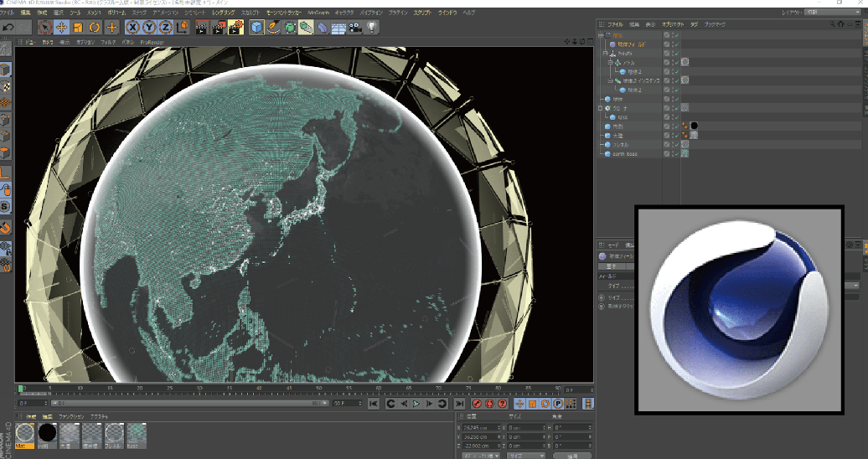Toggle Position keyframe recording icon

pyautogui.click(x=519, y=404)
